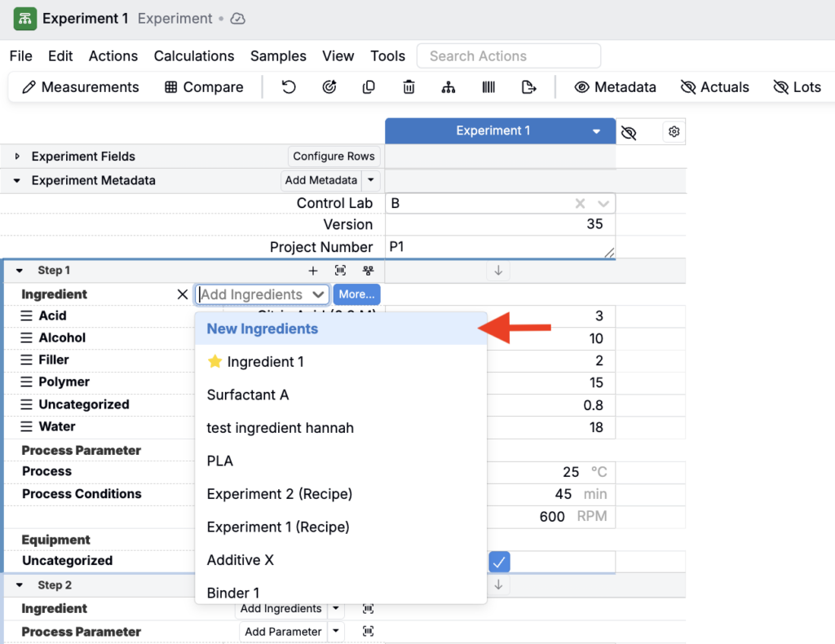Viewport: 835px width, 644px height.
Task: Click the hierarchy tree icon in toolbar
Action: (448, 87)
